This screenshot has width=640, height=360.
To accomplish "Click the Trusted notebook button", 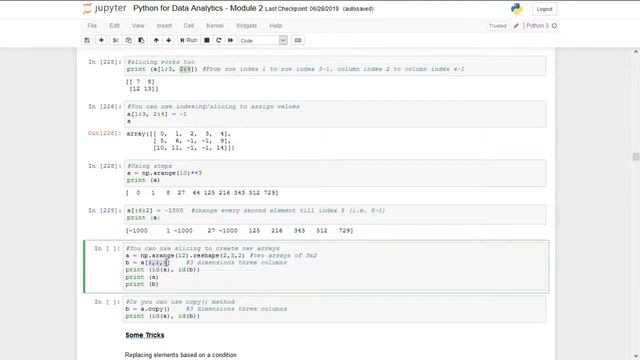I will (498, 26).
